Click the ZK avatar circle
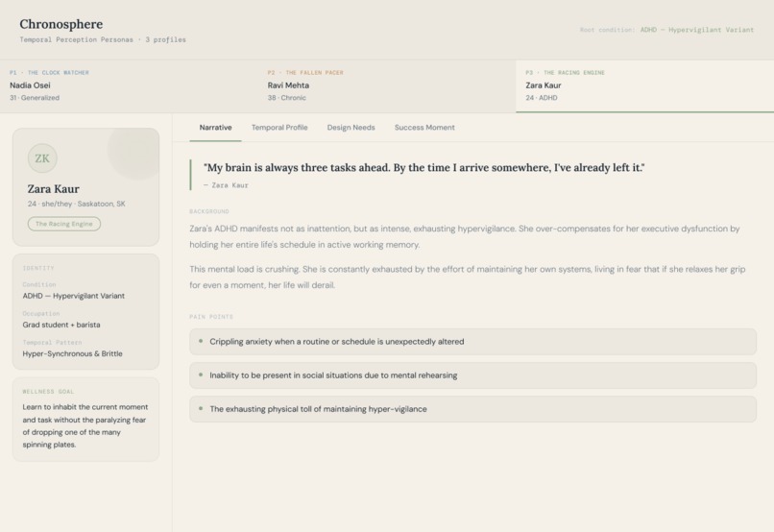The height and width of the screenshot is (532, 774). click(42, 158)
